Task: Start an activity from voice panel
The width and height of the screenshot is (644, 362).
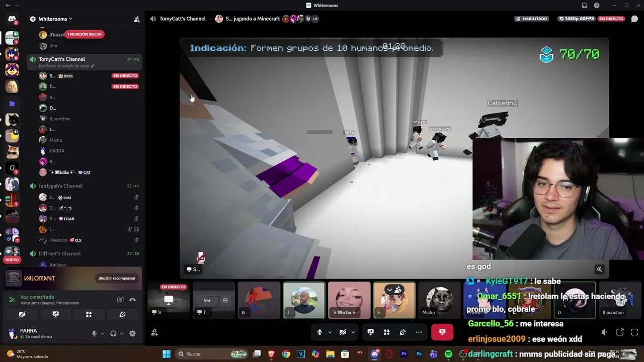Action: pos(89,314)
